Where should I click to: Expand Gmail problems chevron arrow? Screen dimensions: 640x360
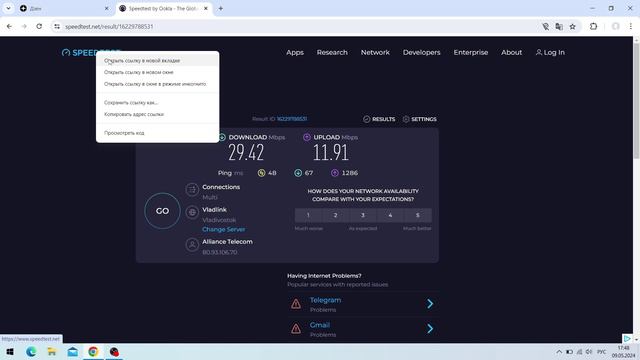(x=430, y=329)
